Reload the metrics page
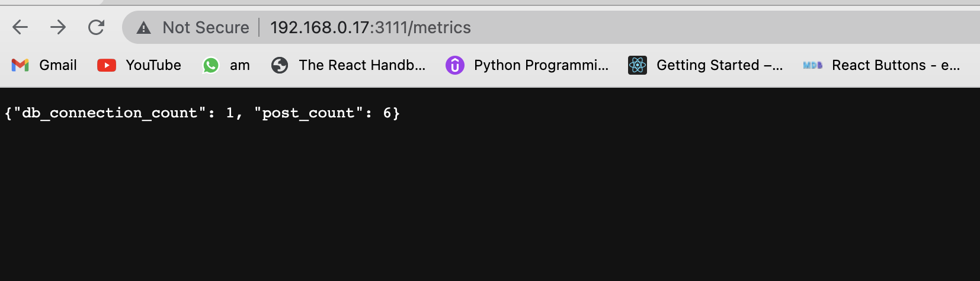 point(96,27)
